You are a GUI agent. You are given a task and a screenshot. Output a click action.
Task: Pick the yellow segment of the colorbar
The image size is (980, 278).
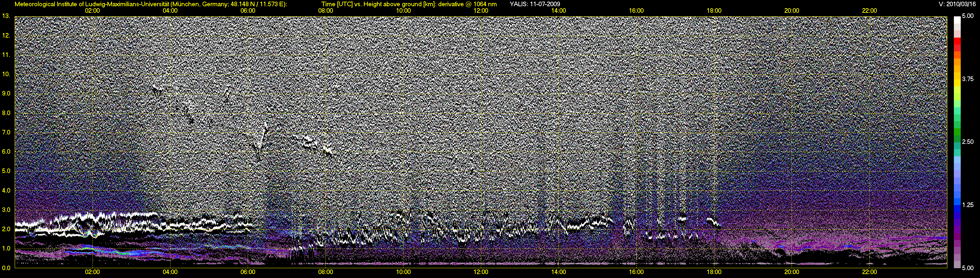pyautogui.click(x=957, y=83)
